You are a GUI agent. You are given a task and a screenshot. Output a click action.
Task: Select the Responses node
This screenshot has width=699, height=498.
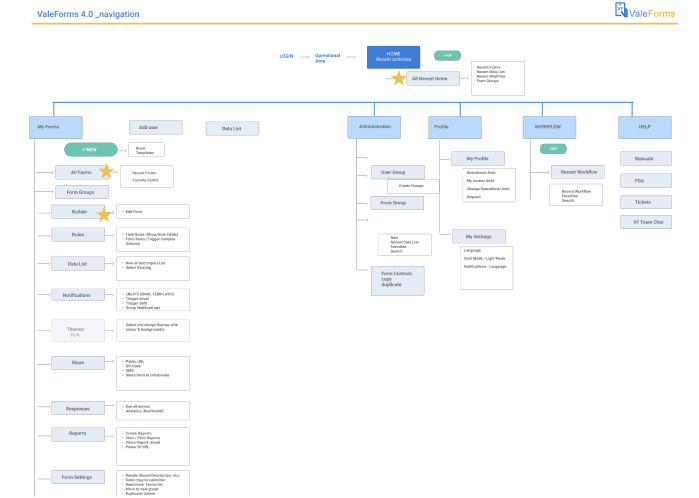(78, 408)
